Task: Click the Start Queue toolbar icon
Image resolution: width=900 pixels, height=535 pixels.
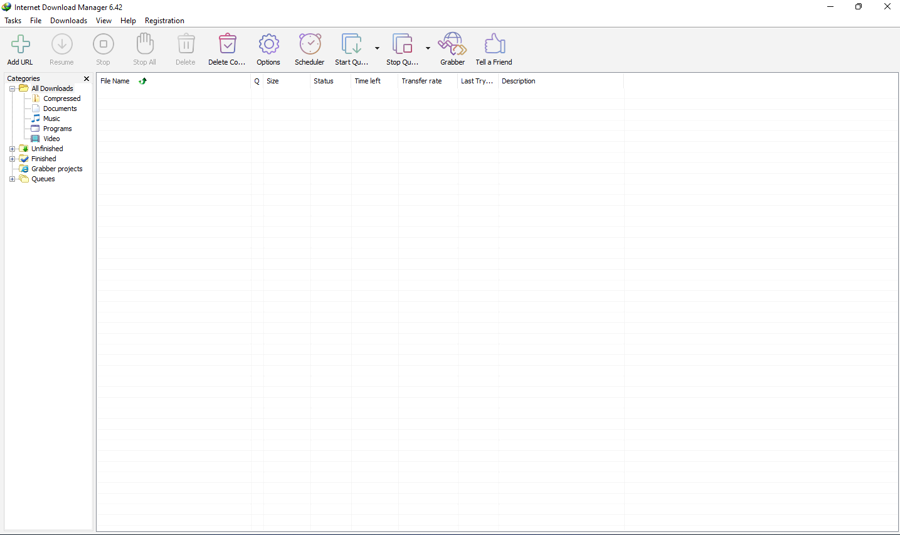Action: 351,44
